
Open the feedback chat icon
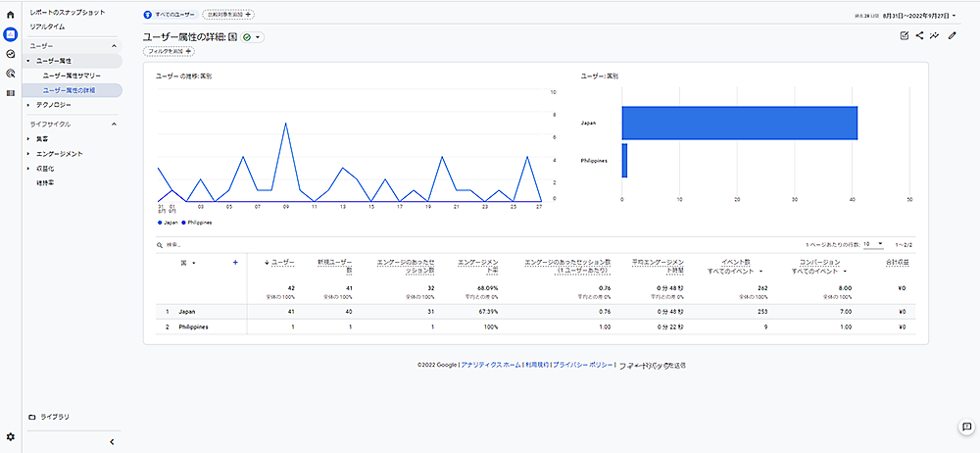[964, 427]
